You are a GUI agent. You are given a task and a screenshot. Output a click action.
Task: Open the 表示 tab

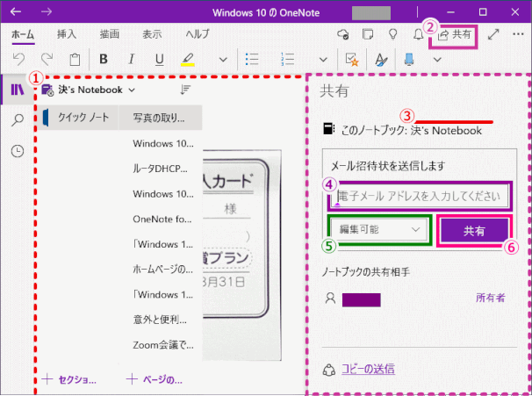point(152,34)
